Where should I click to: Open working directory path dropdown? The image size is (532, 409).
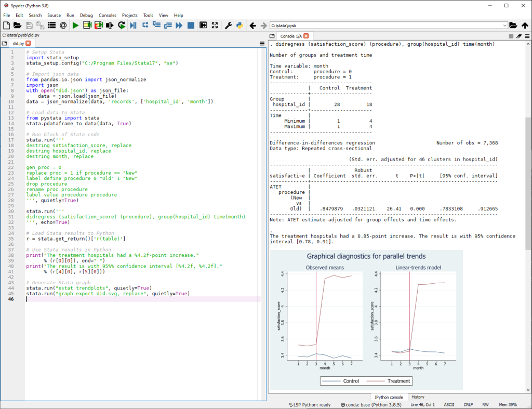(x=505, y=25)
